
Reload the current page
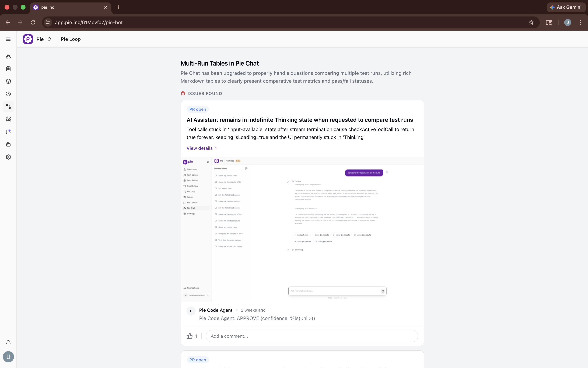[33, 22]
